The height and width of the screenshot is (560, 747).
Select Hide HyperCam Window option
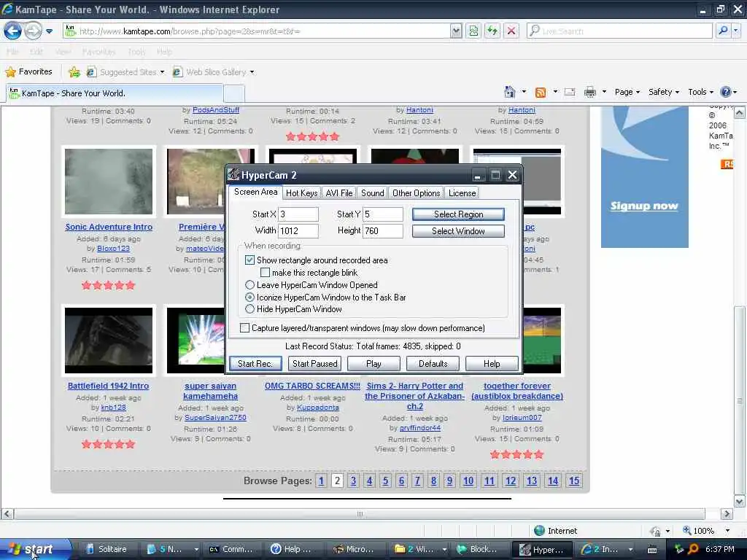click(x=249, y=309)
